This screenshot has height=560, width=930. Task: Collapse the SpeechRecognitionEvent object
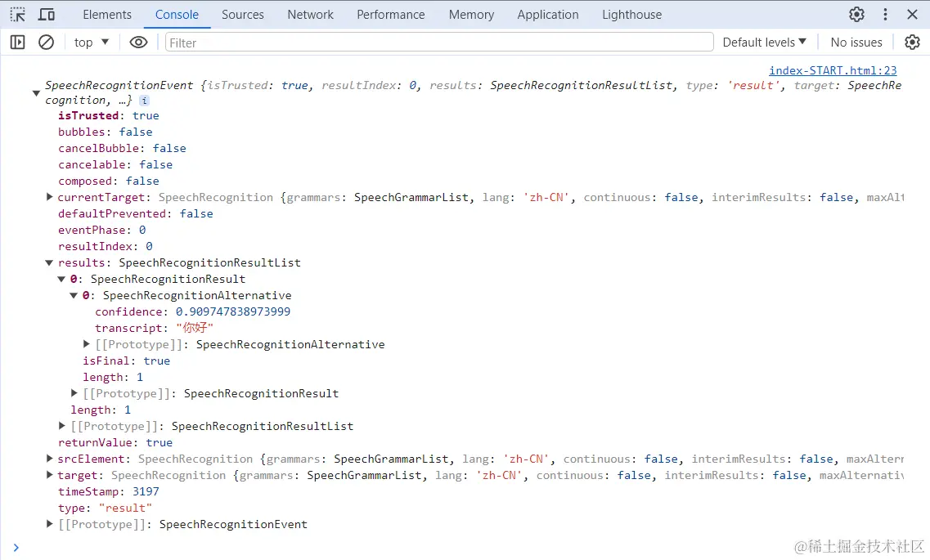[36, 93]
